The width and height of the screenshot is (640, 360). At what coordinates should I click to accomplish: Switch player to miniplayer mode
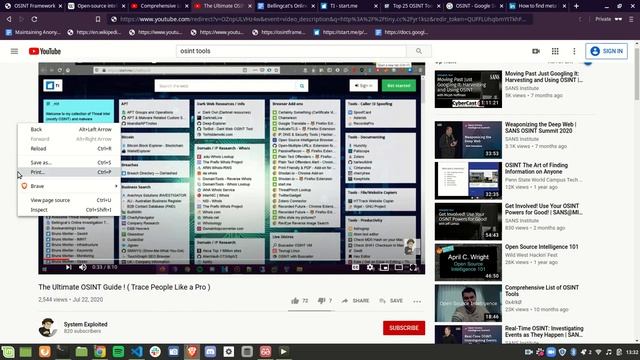(384, 267)
